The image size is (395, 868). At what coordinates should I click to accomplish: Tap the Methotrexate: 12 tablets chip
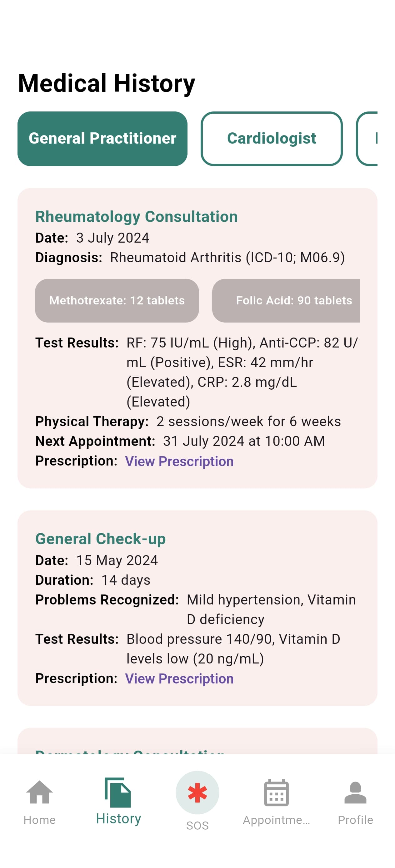117,300
